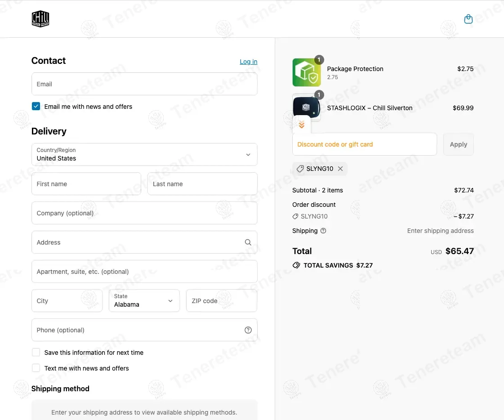Viewport: 504px width, 420px height.
Task: Click the Subtotal · 2 items label
Action: pos(317,190)
